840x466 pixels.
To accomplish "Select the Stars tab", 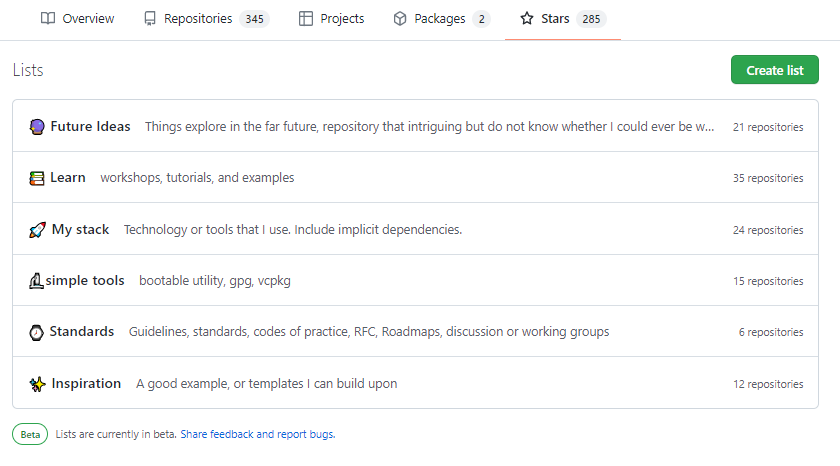I will click(562, 19).
